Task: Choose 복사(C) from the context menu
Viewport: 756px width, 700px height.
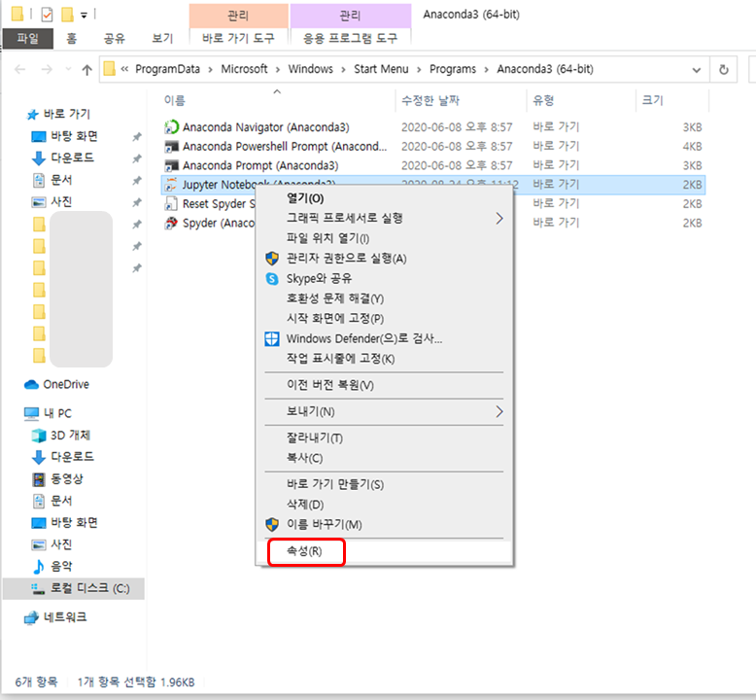Action: [384, 458]
